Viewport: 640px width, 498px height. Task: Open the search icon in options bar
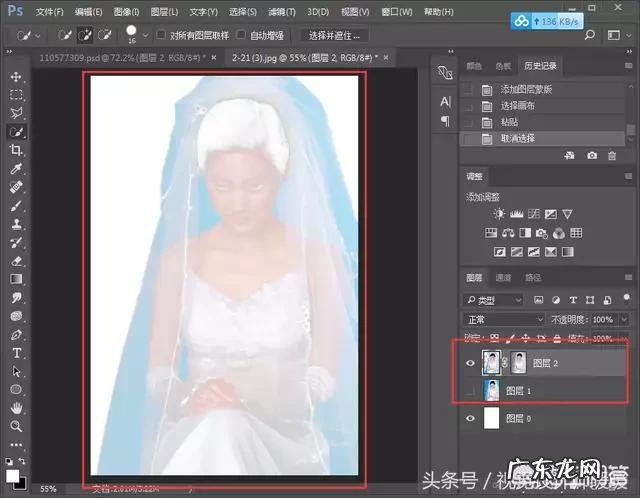(x=589, y=35)
